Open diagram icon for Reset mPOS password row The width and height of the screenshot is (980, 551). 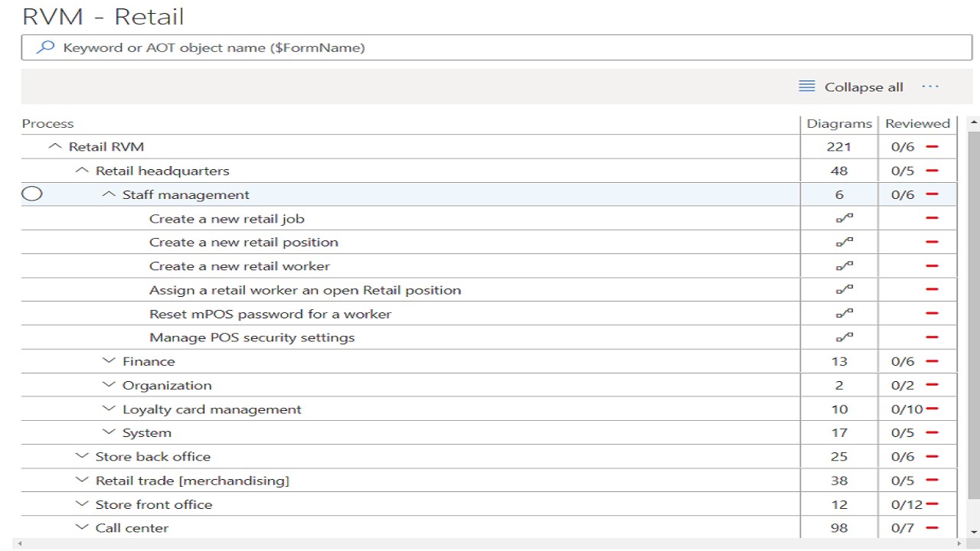[844, 314]
